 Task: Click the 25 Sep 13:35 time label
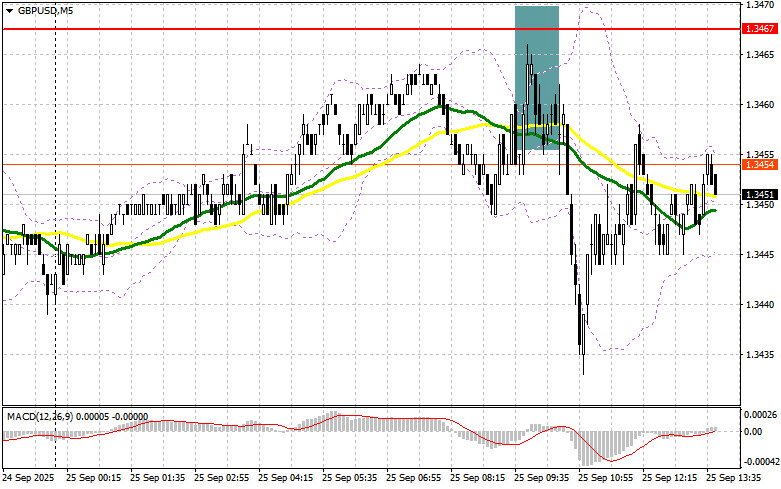tap(734, 478)
